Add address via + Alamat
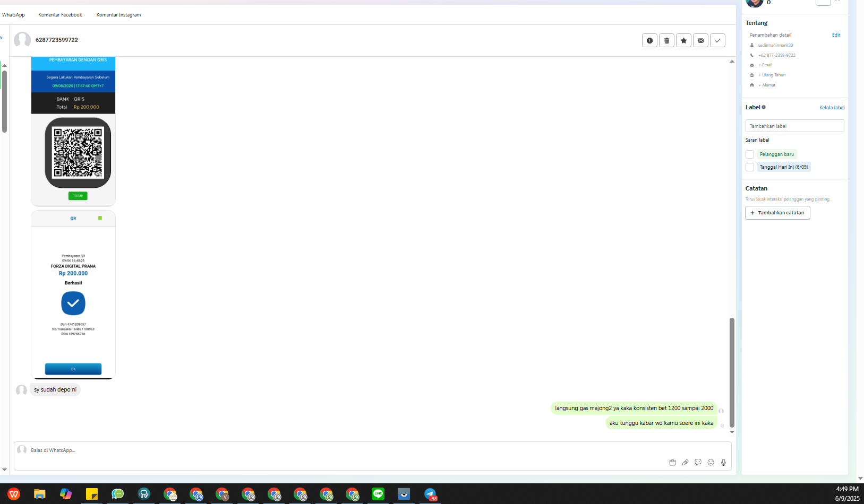Image resolution: width=864 pixels, height=504 pixels. pyautogui.click(x=767, y=85)
